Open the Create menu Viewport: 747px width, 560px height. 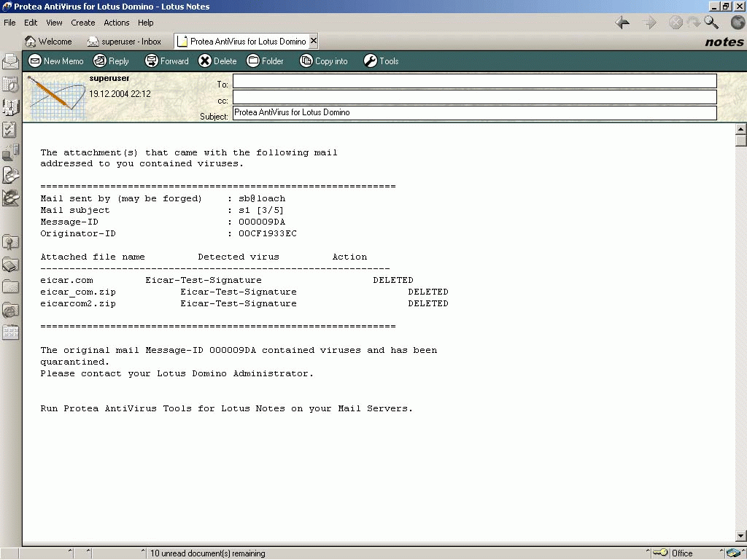(x=83, y=23)
